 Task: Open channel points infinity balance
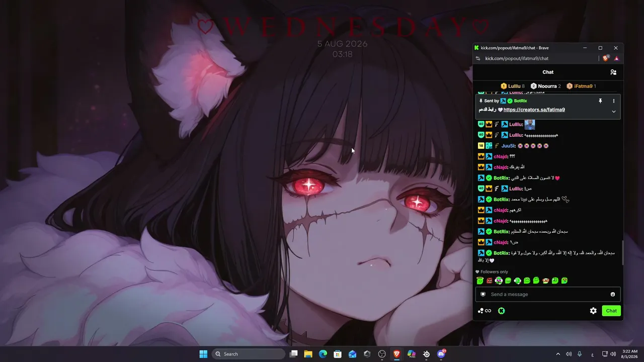pos(485,311)
